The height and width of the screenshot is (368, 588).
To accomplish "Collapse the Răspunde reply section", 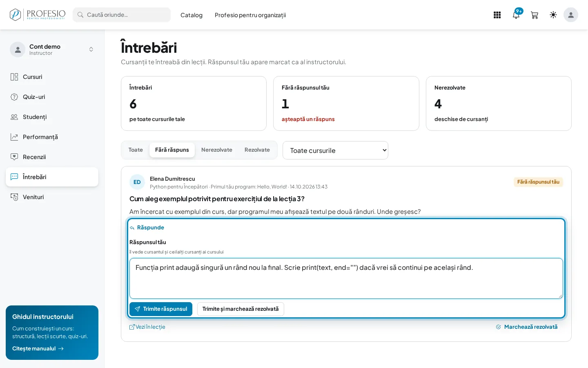I will point(147,227).
